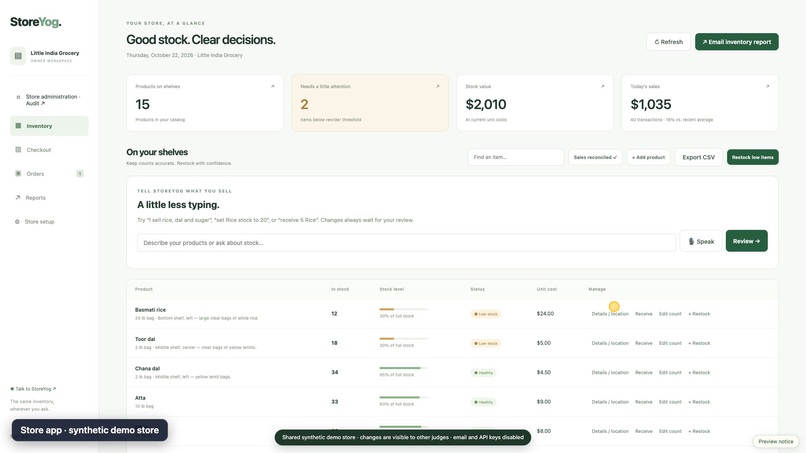
Task: Open Details / location for Atta
Action: [610, 402]
